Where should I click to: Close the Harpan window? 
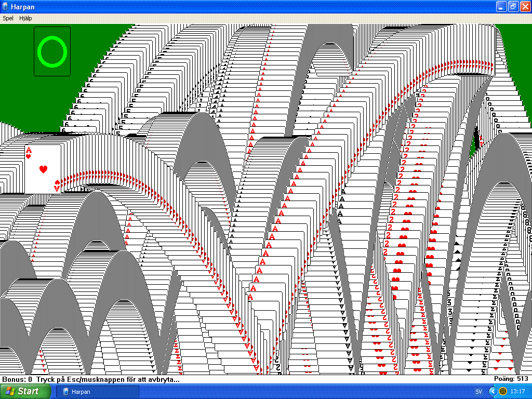pyautogui.click(x=524, y=6)
